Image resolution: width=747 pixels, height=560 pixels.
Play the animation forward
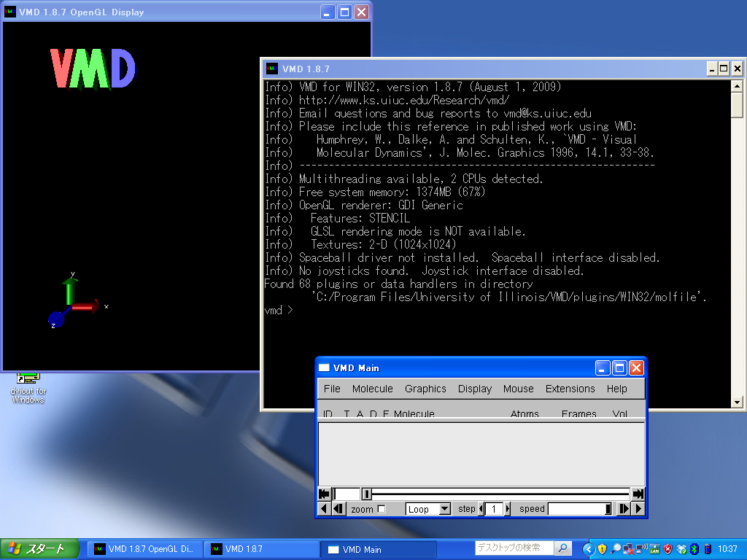coord(638,509)
